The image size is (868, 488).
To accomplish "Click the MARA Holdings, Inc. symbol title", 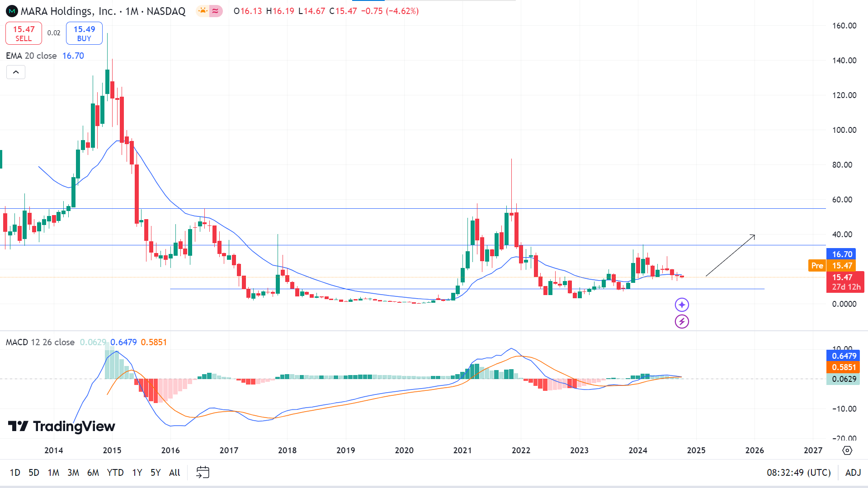I will coord(68,11).
